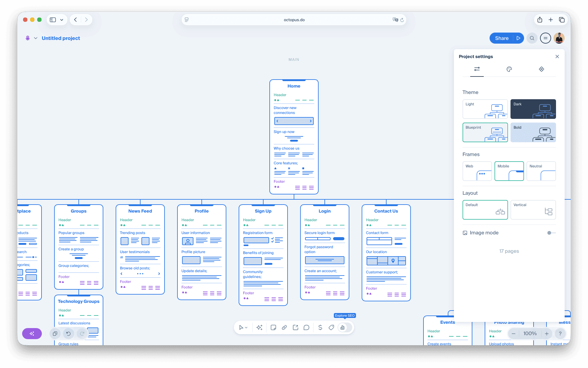Switch to the palette colors tab
The height and width of the screenshot is (368, 588).
pyautogui.click(x=509, y=69)
